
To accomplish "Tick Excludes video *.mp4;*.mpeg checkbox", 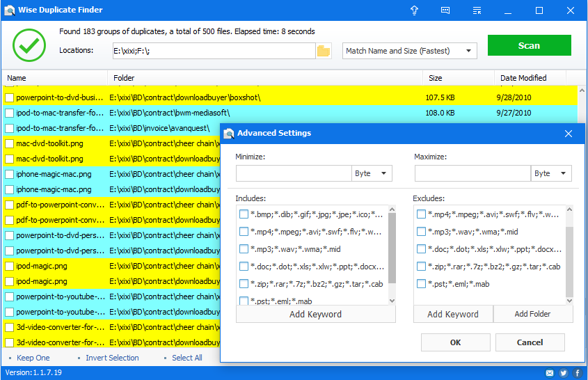I will (421, 214).
